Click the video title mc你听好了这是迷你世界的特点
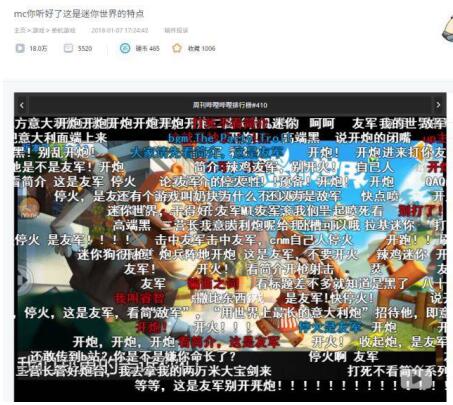The width and height of the screenshot is (453, 405). [x=79, y=14]
